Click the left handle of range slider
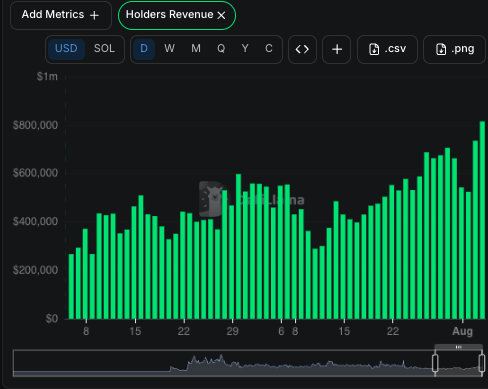Viewport: 488px width, 389px height. [435, 363]
